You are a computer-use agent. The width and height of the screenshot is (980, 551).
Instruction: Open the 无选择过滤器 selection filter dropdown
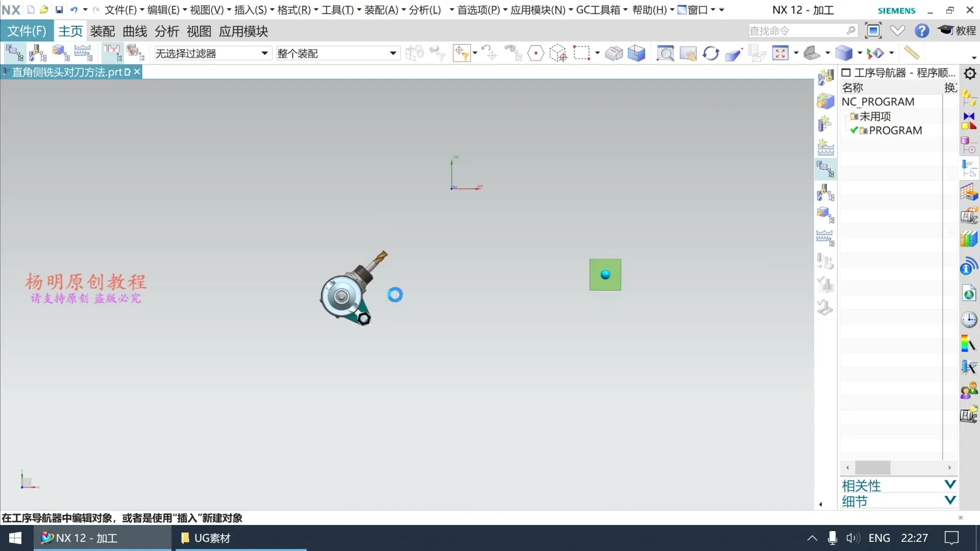click(x=264, y=54)
